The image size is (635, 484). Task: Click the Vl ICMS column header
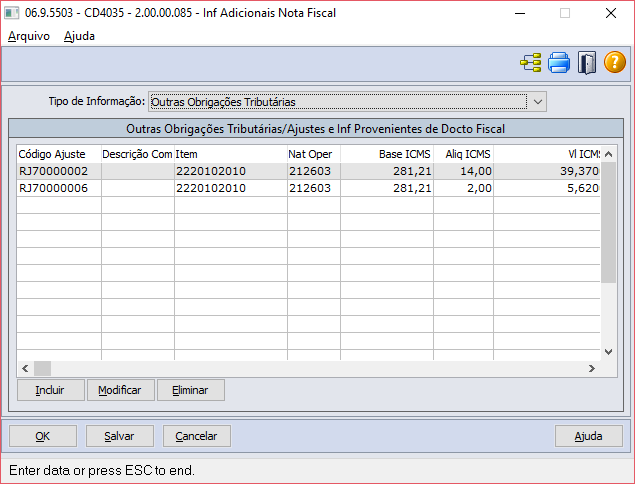pyautogui.click(x=547, y=154)
